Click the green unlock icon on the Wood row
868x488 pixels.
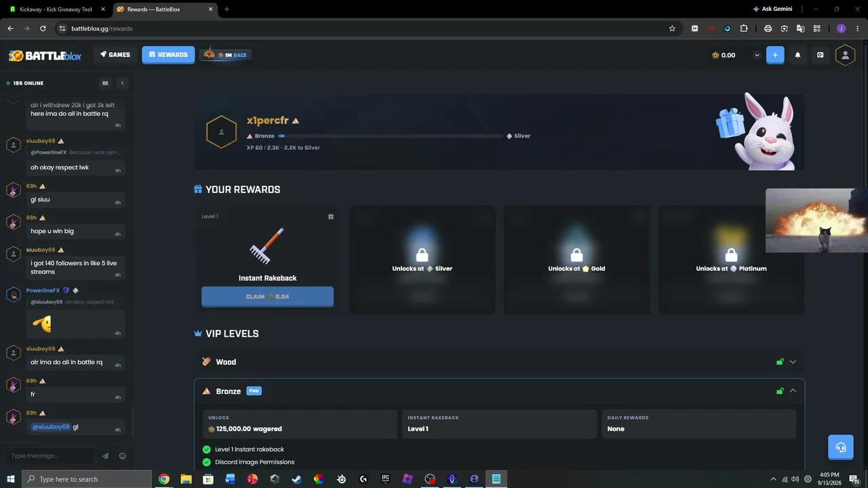click(x=780, y=362)
